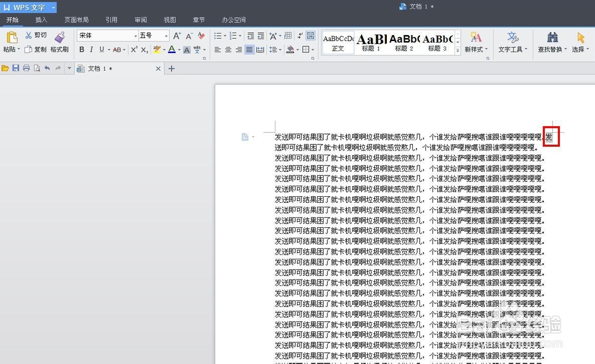Toggle subscript X₂ formatting
Screen dimensions: 595x364
pos(145,50)
